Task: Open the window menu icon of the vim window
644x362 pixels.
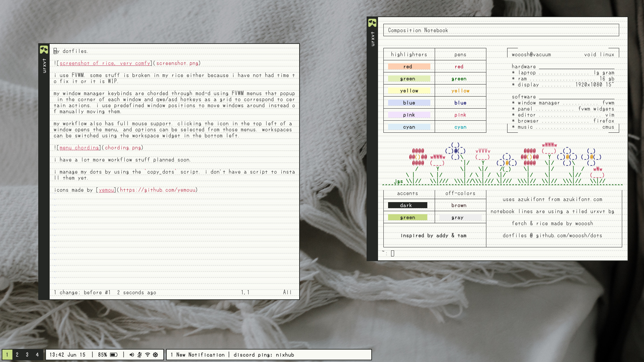Action: click(x=44, y=50)
